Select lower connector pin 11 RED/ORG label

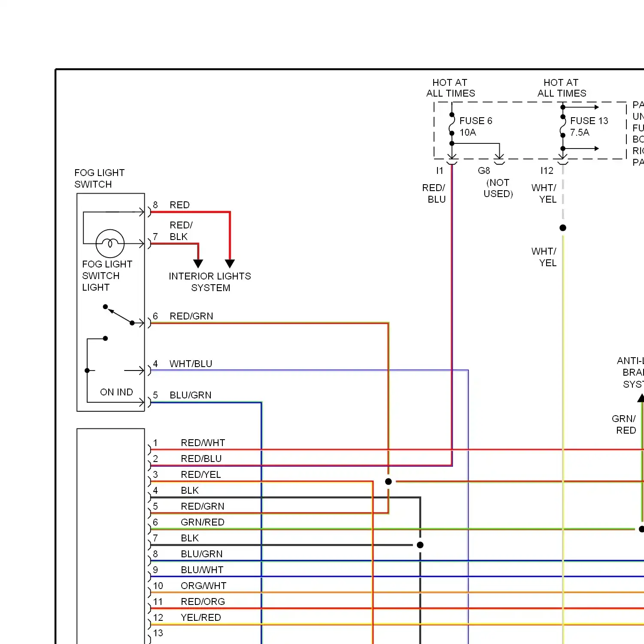[203, 601]
